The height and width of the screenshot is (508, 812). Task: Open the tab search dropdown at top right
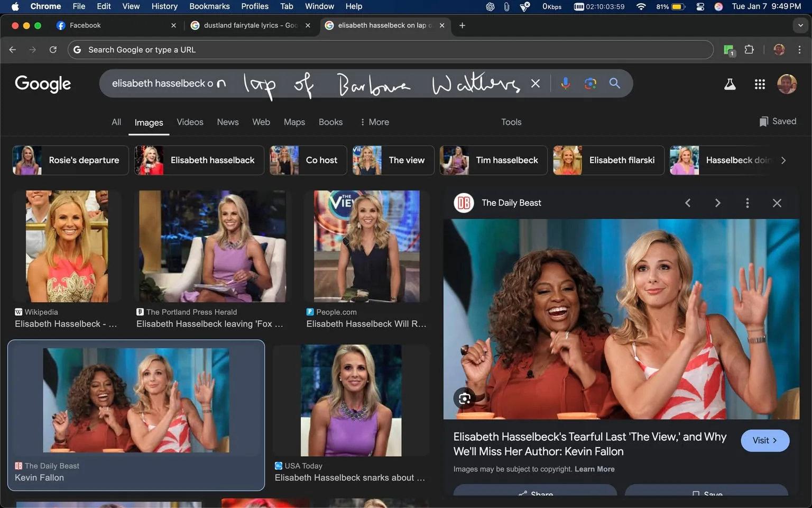click(799, 25)
